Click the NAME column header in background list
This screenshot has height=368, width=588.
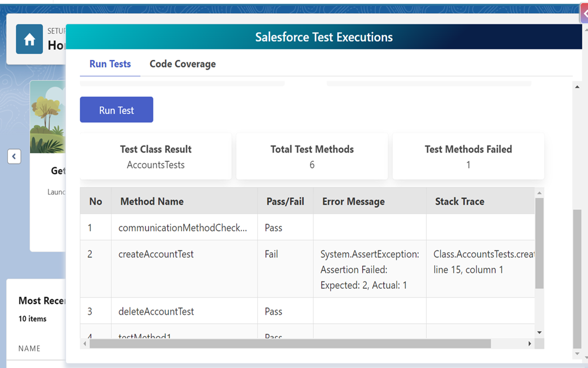click(29, 348)
